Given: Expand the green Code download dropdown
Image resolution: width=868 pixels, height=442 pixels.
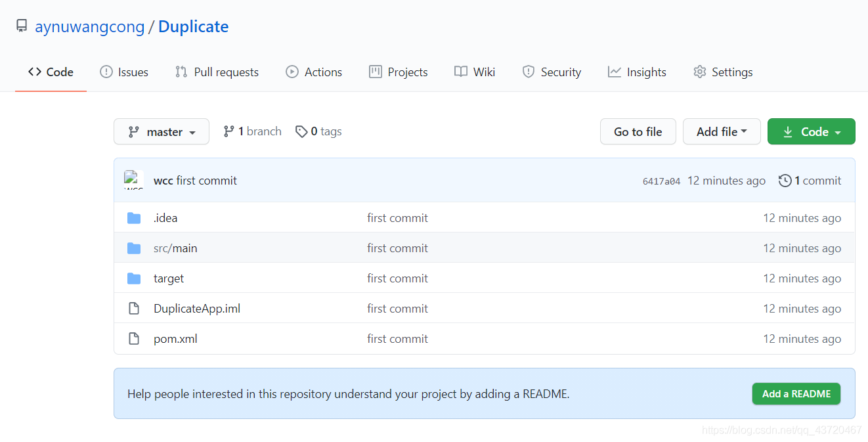Looking at the screenshot, I should tap(812, 131).
